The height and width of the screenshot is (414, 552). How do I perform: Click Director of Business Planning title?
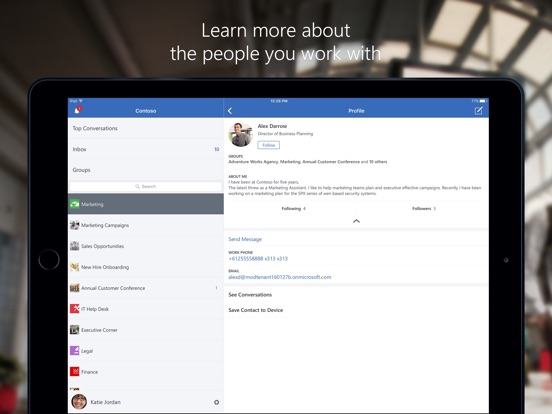285,134
